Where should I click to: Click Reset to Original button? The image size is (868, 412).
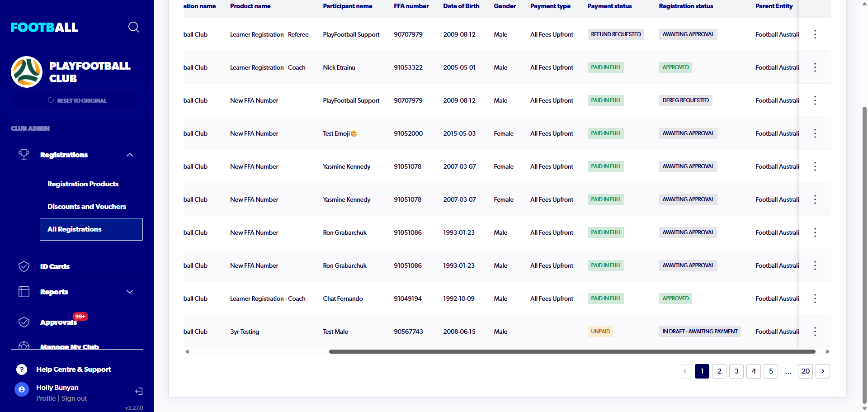(x=77, y=100)
